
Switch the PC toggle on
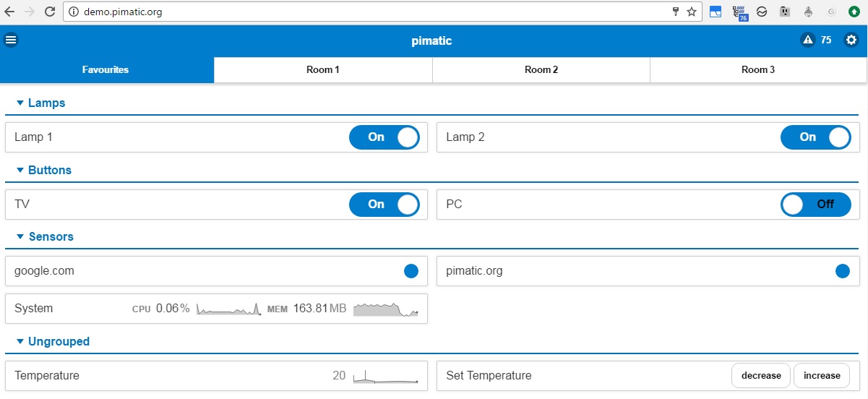coord(815,205)
